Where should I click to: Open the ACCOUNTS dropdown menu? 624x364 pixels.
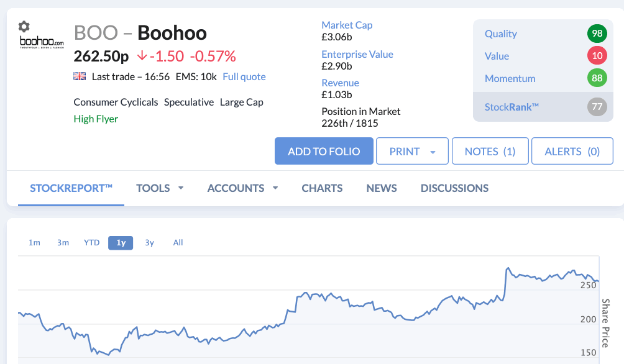click(x=242, y=188)
